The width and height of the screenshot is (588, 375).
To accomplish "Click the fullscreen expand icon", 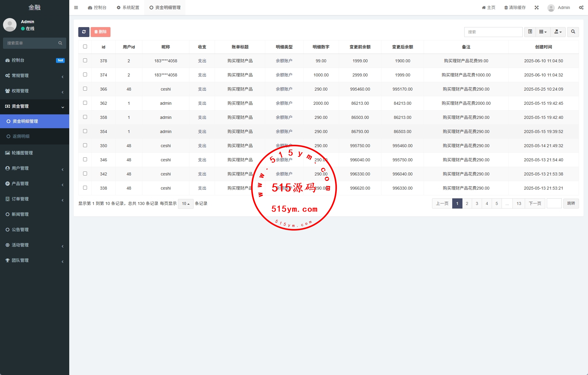I will pos(537,8).
